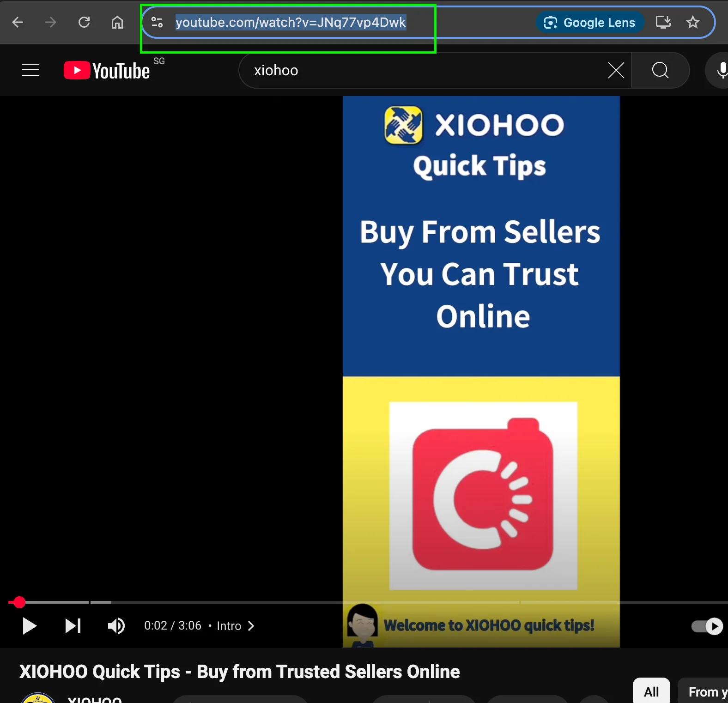Open YouTube hamburger guide menu

pos(30,70)
